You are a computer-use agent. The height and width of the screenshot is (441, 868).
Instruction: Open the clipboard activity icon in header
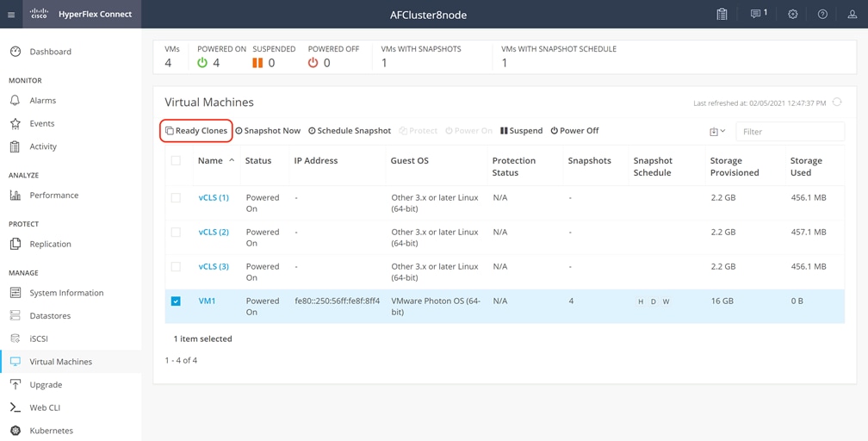click(722, 15)
